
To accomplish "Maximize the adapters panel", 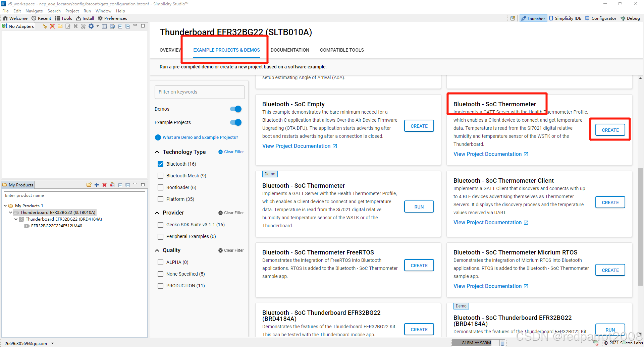I will tap(143, 26).
